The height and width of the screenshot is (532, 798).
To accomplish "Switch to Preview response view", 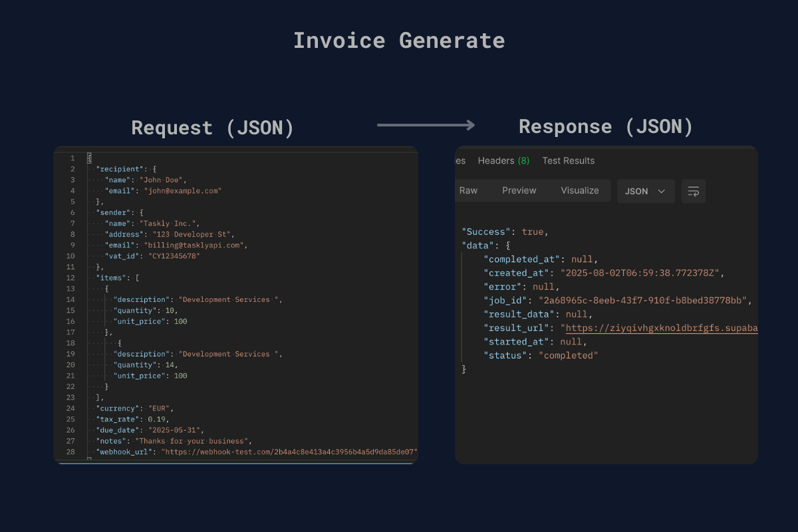I will pos(519,190).
